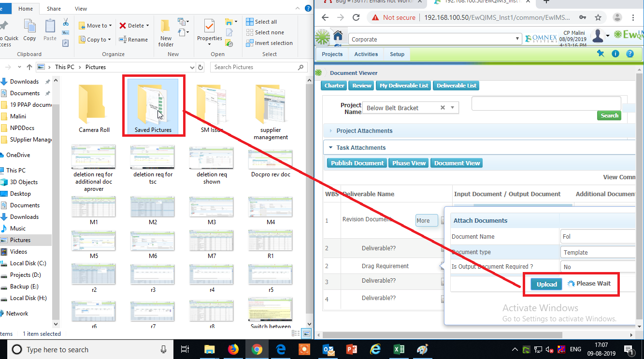Reload the browser page
644x359 pixels.
click(x=356, y=17)
